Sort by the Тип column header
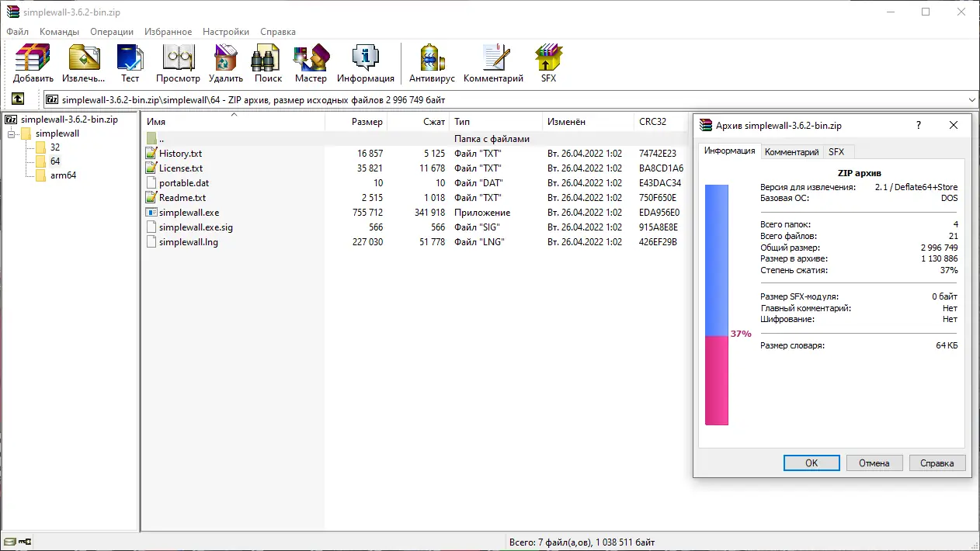Image resolution: width=980 pixels, height=551 pixels. click(x=495, y=122)
